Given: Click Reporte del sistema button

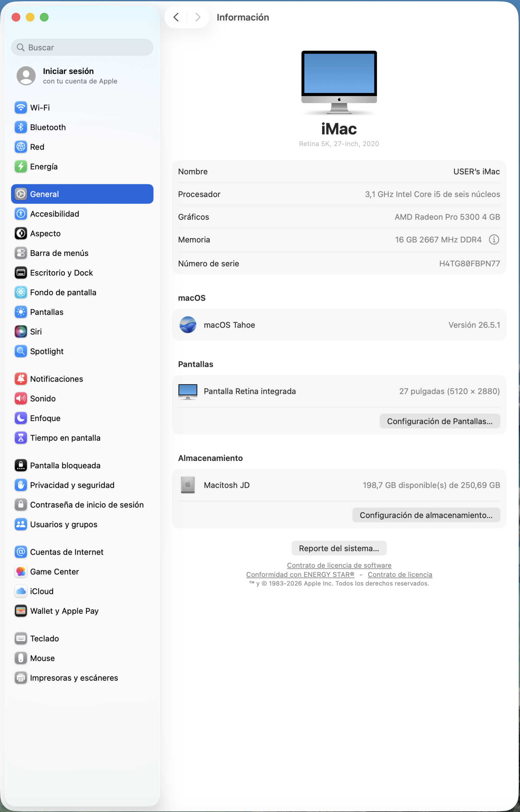Looking at the screenshot, I should (x=339, y=548).
